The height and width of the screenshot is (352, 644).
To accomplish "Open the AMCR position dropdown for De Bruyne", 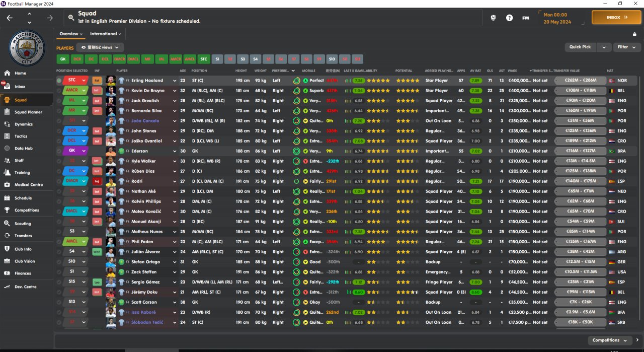I will click(x=84, y=91).
